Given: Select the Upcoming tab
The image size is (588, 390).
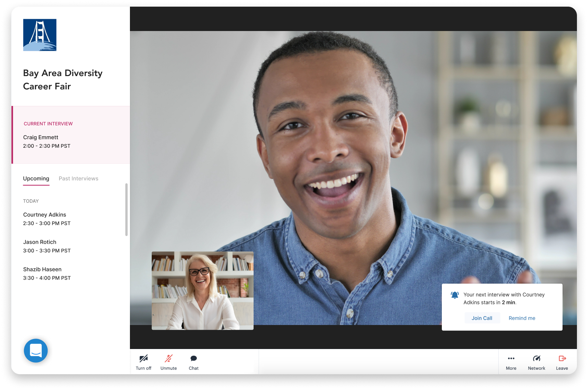Looking at the screenshot, I should tap(36, 179).
